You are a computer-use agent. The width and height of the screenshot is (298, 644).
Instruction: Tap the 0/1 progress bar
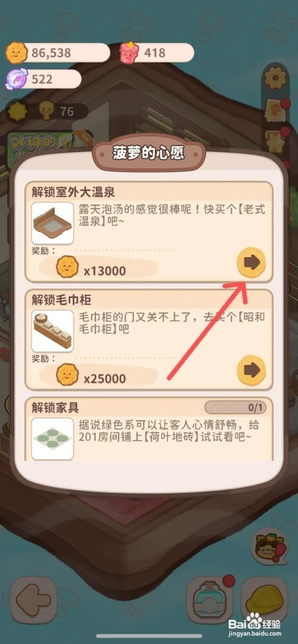click(235, 408)
